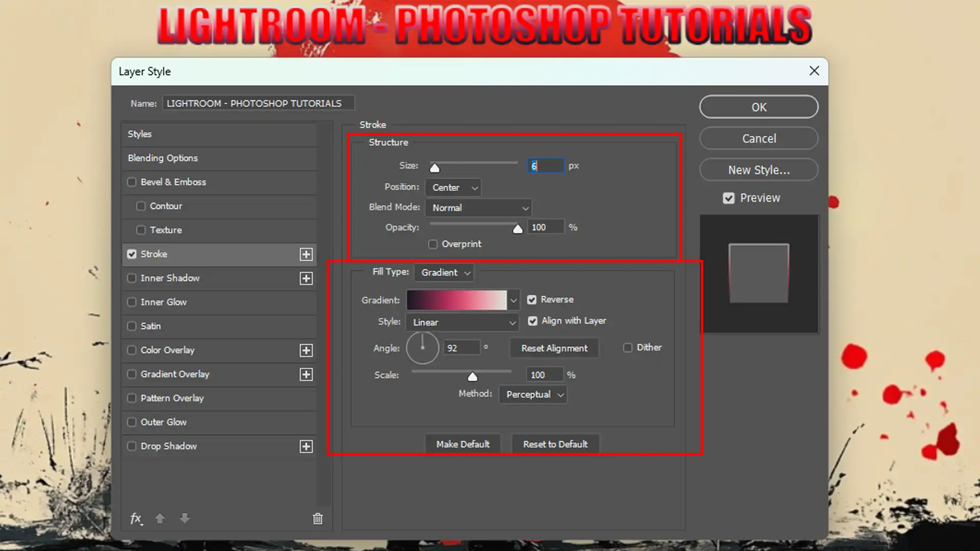Click the move effect up arrow
Viewport: 980px width, 551px height.
point(160,518)
